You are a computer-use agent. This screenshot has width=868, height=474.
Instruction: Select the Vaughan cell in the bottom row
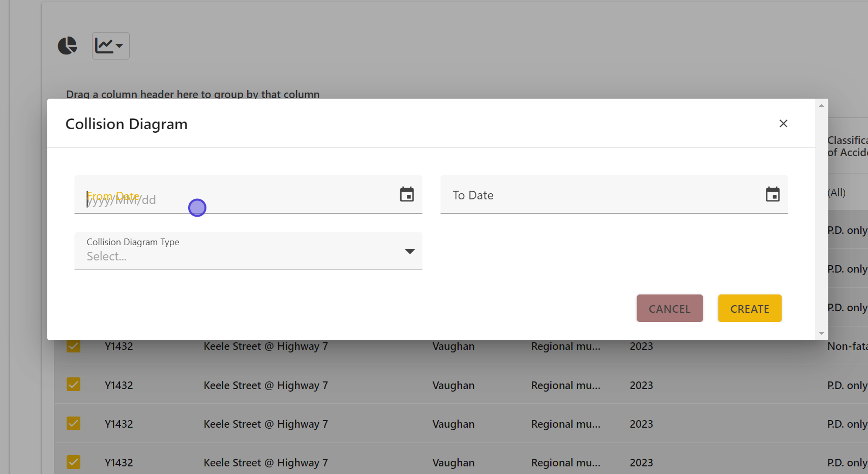click(453, 462)
